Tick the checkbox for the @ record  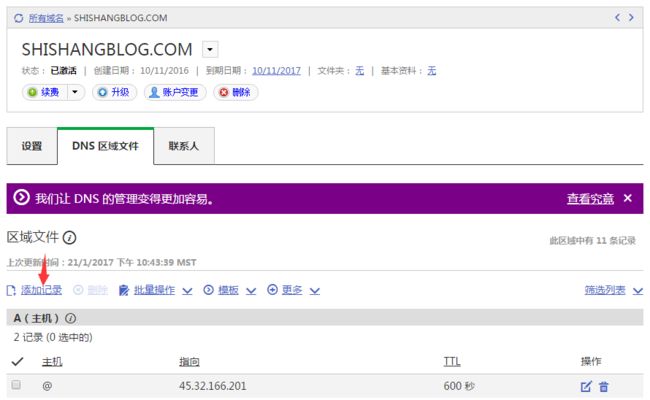(16, 385)
